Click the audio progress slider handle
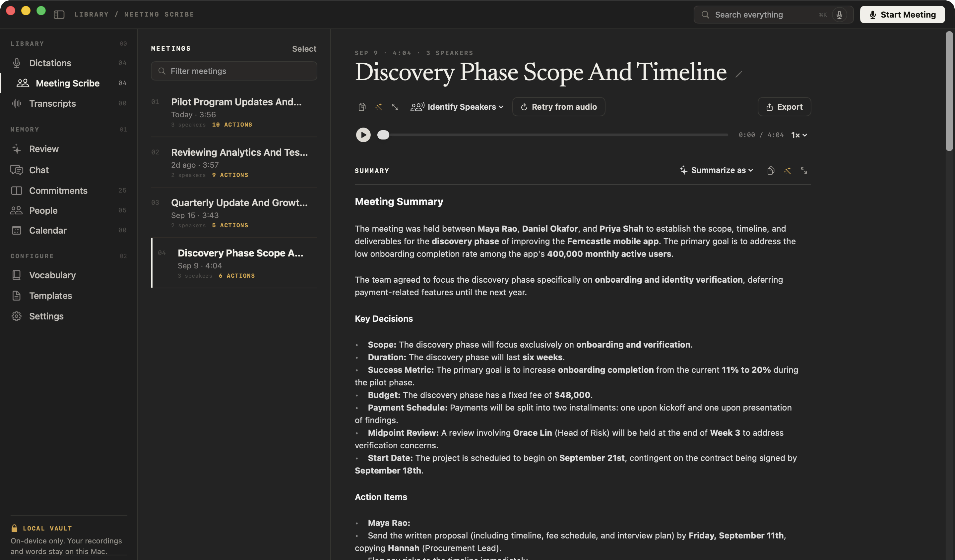955x560 pixels. pos(383,135)
